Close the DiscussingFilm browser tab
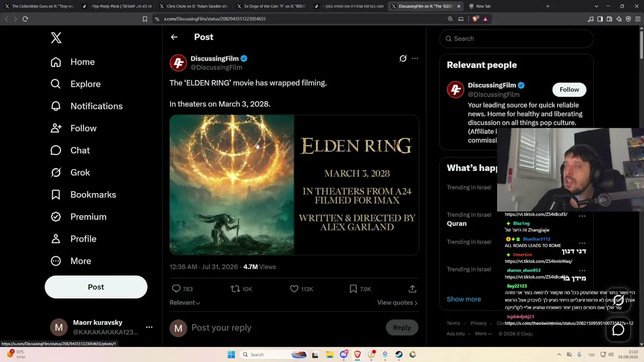This screenshot has width=644, height=362. point(458,6)
